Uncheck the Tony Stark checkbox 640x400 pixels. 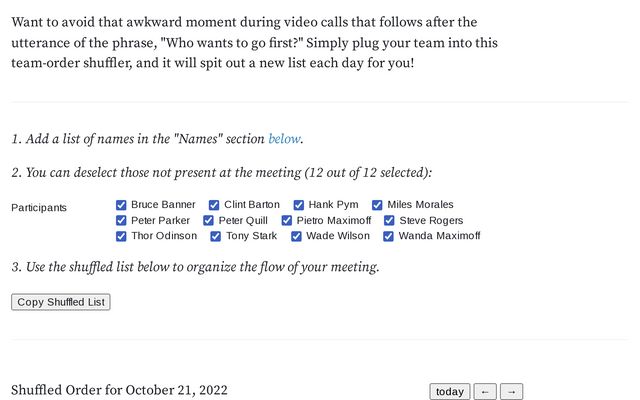(x=216, y=237)
